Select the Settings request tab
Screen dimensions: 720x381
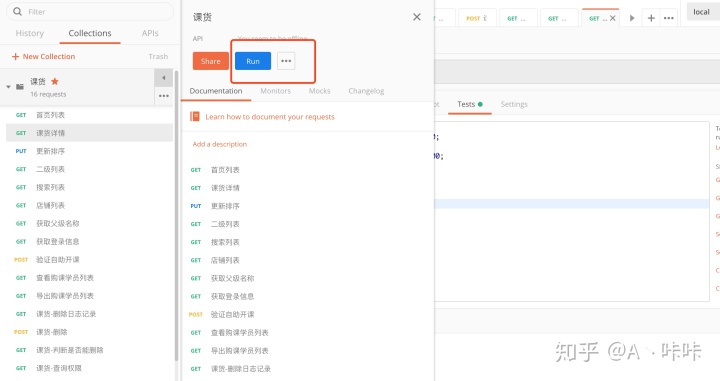pyautogui.click(x=514, y=104)
